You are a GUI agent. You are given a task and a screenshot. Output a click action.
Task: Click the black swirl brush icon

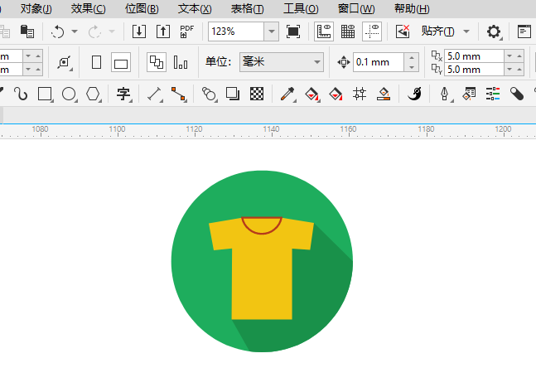click(414, 94)
